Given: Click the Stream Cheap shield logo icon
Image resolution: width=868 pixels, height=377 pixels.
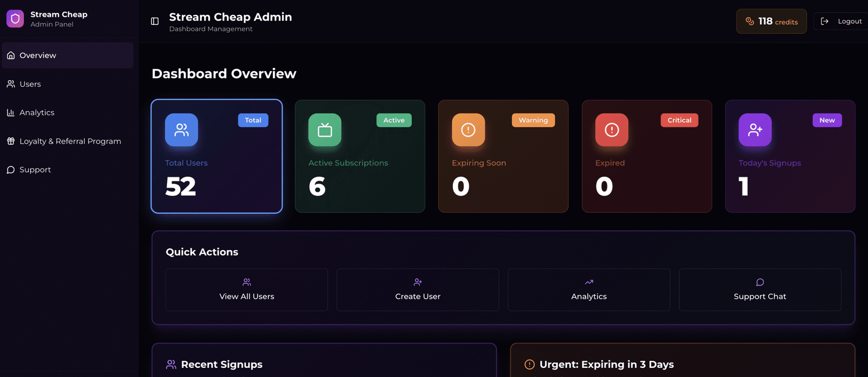Looking at the screenshot, I should click(x=15, y=19).
